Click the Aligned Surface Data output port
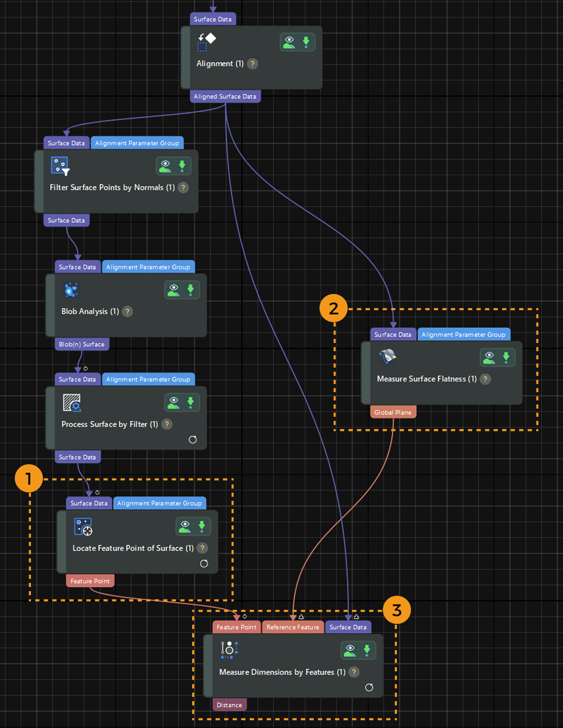Viewport: 563px width, 728px height. [x=225, y=96]
